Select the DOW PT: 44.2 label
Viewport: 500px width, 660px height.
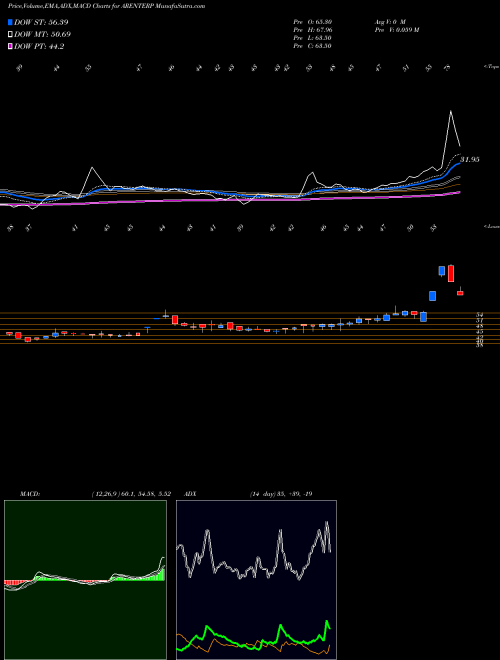pos(39,47)
